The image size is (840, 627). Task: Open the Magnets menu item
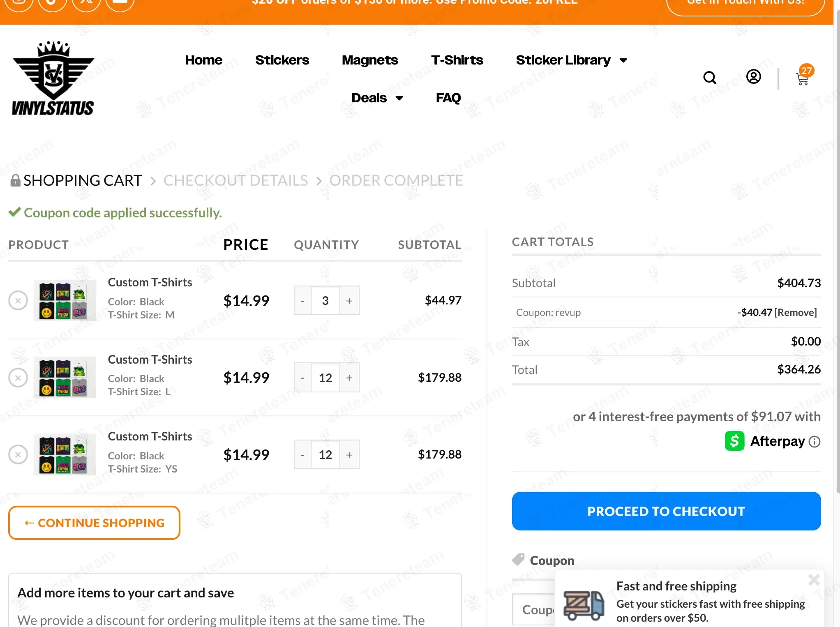point(369,60)
